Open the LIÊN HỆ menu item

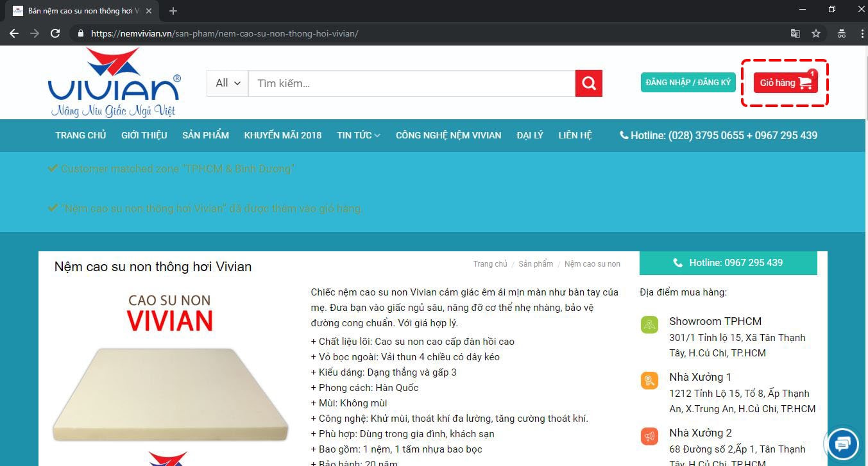point(575,135)
